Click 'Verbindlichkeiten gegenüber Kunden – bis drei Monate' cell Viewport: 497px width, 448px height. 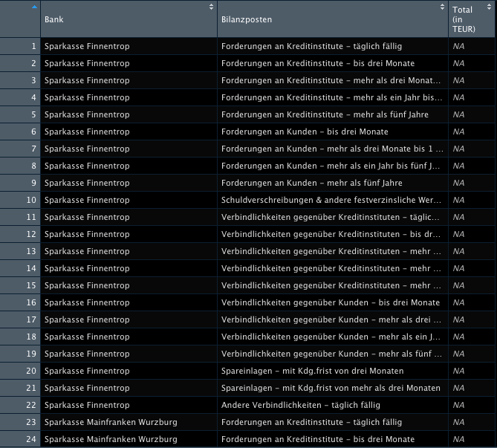coord(330,302)
